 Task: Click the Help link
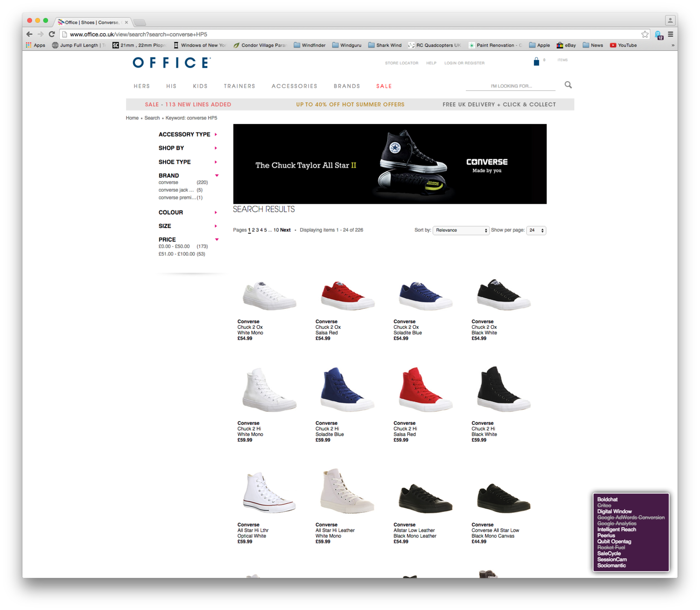431,63
